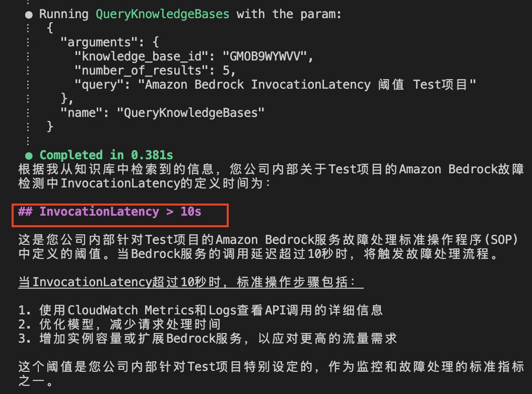Click the green bullet before Completed
The width and height of the screenshot is (532, 394).
pos(29,156)
